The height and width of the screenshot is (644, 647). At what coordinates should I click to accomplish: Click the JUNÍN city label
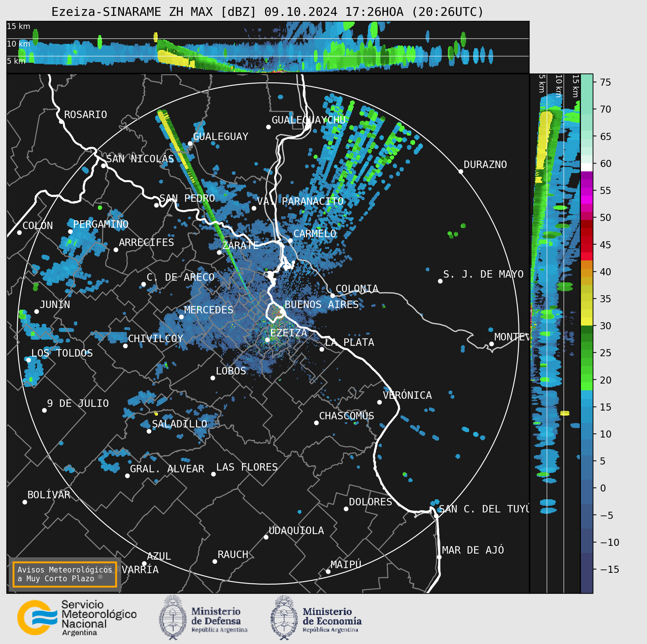point(55,304)
